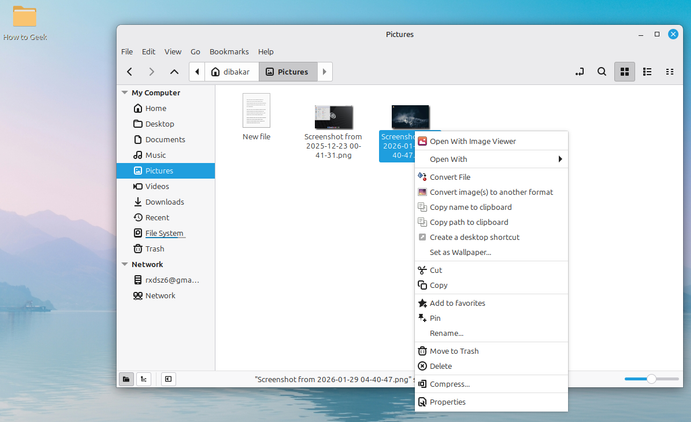Select the highlighted 2026-01-29 screenshot thumbnail

(410, 117)
